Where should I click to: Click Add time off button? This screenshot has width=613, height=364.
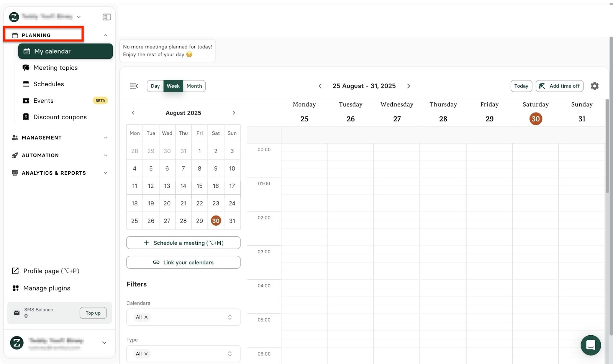(559, 86)
